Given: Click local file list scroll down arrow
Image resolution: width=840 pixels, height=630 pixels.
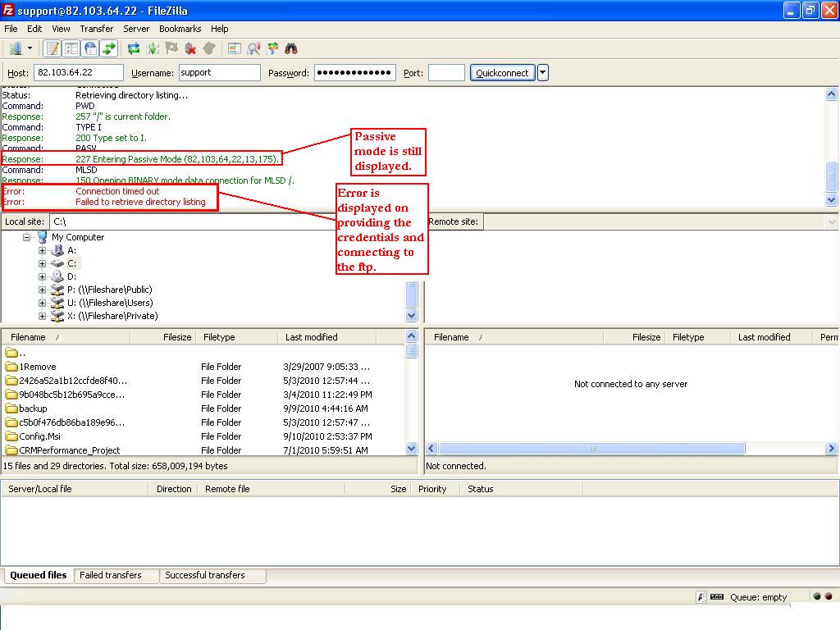Looking at the screenshot, I should pyautogui.click(x=412, y=449).
